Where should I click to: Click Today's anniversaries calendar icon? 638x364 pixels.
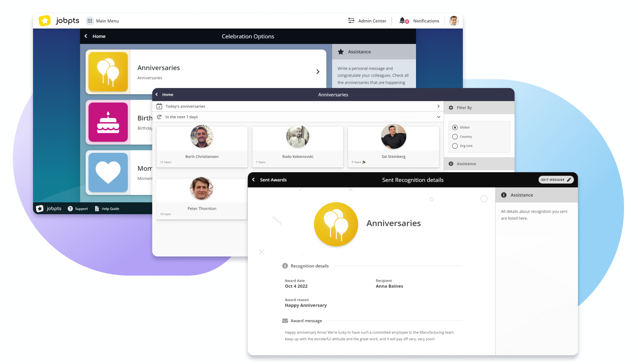[x=159, y=106]
